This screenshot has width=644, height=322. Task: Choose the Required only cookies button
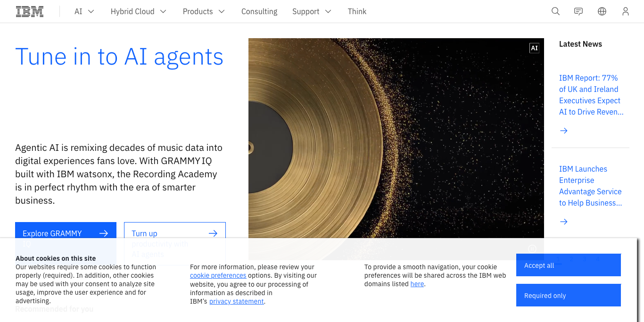[568, 296]
